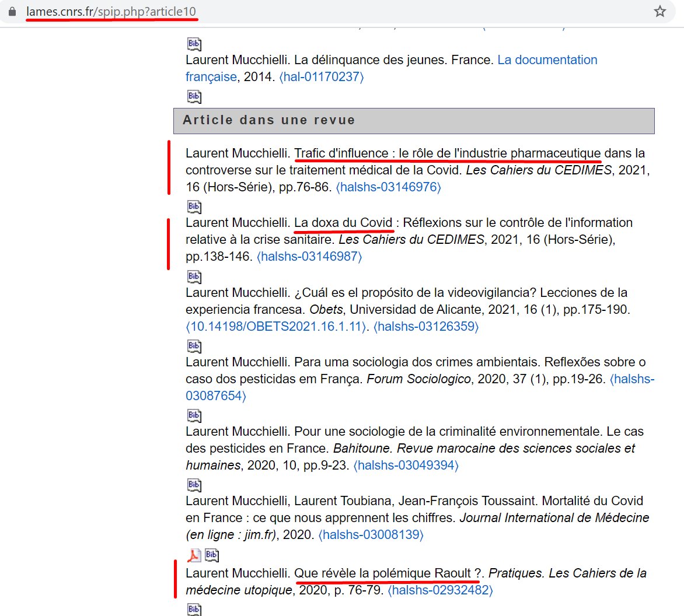Click the text 'Universidad de Alicante'
684x616 pixels.
(416, 310)
